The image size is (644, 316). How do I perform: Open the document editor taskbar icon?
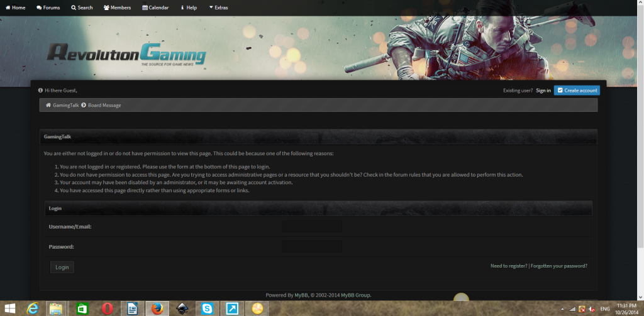click(132, 308)
